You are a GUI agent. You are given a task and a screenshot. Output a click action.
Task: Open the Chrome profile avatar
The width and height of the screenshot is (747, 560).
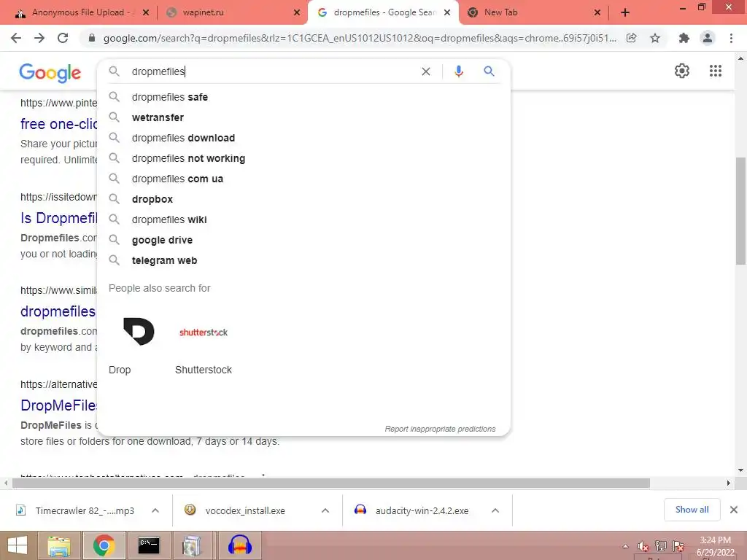point(708,38)
